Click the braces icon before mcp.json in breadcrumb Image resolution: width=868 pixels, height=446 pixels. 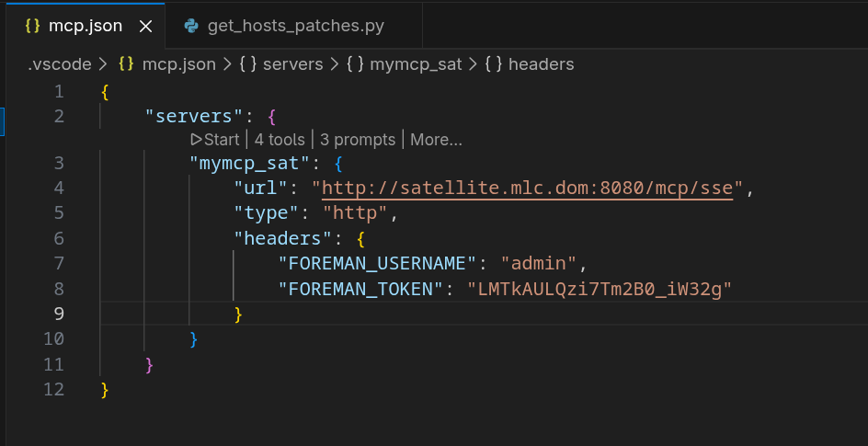tap(127, 64)
